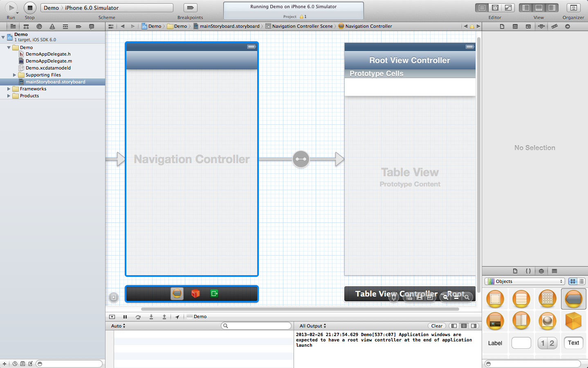This screenshot has height=368, width=588.
Task: Select the green Exit icon in scene dock
Action: 214,294
